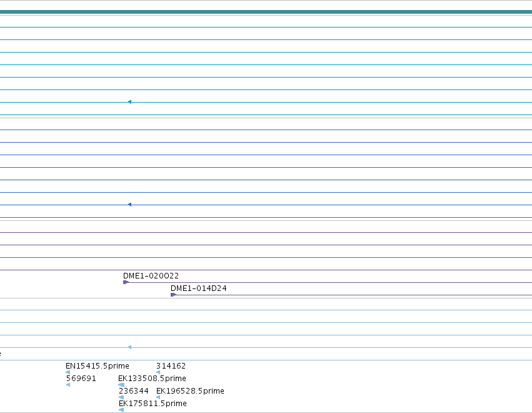This screenshot has height=413, width=532.
Task: Click the purple arrow glyph of DME1-020O22
Action: tap(126, 282)
